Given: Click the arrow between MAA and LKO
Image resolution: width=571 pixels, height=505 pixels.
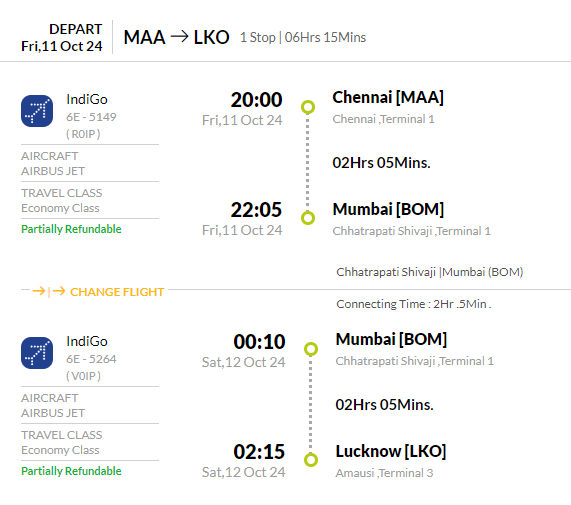Looking at the screenshot, I should [180, 36].
